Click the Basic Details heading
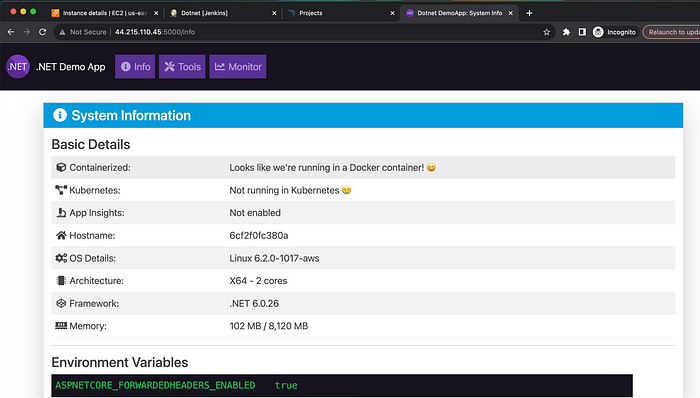Screen dimensions: 700x398 click(x=91, y=144)
